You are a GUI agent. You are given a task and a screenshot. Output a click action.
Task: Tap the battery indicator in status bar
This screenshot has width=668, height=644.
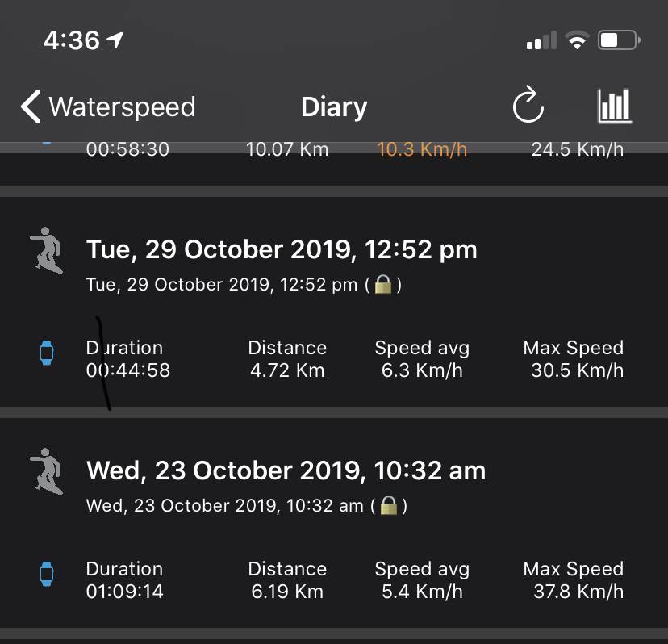[x=620, y=40]
